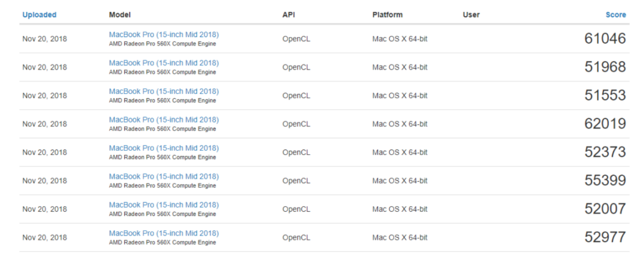Click the API column header
This screenshot has height=254, width=644.
[x=289, y=15]
